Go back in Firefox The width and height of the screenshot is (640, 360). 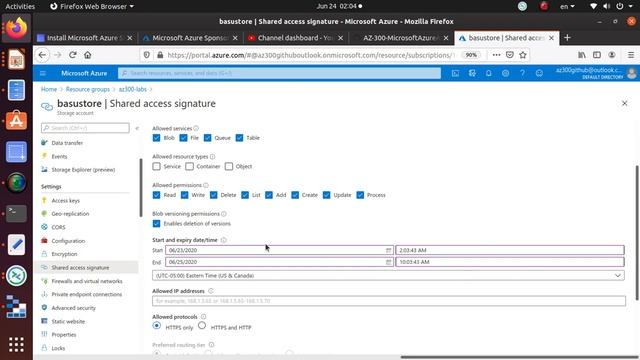click(42, 55)
